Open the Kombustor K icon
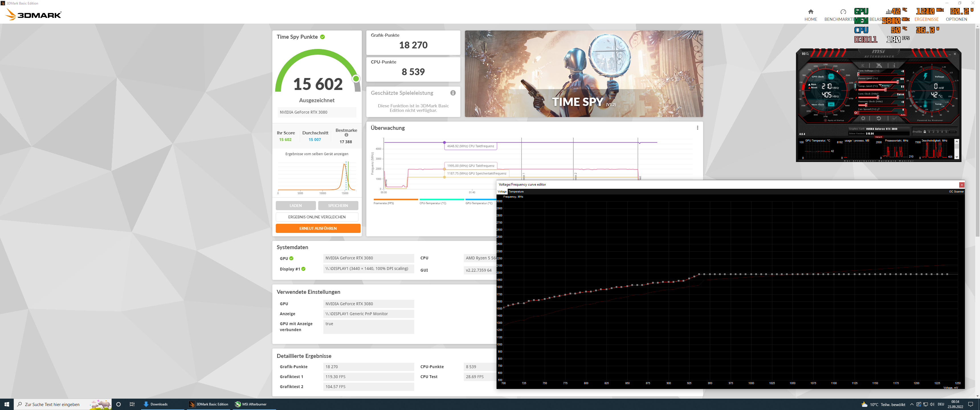 click(863, 66)
